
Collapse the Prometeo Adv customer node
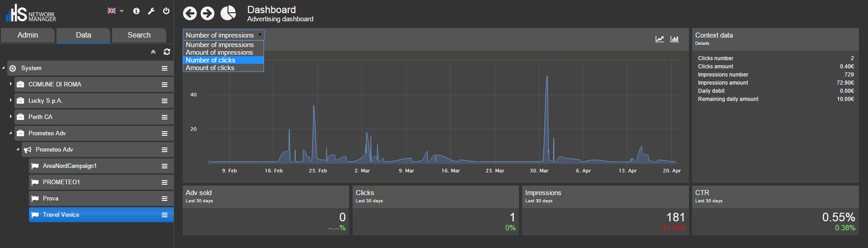pos(10,133)
